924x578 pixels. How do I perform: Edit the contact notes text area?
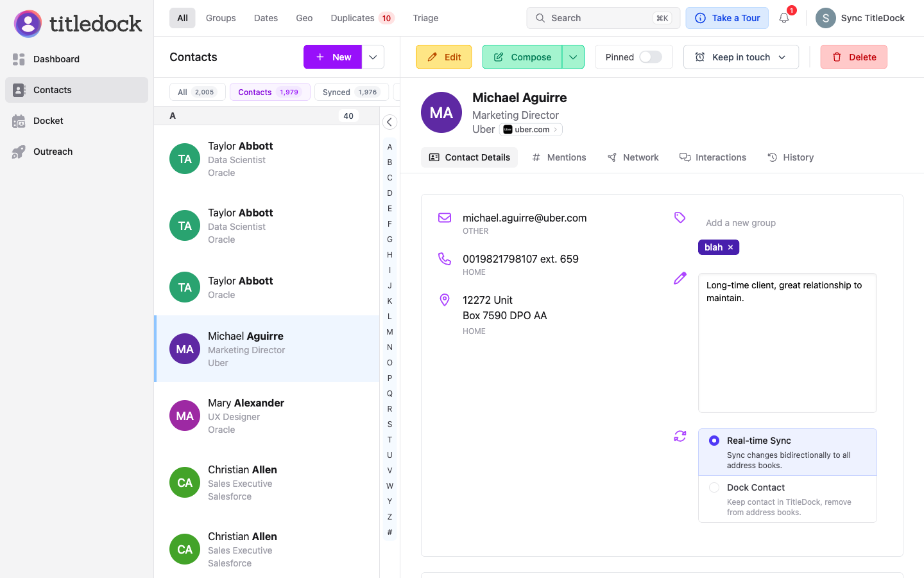[787, 343]
